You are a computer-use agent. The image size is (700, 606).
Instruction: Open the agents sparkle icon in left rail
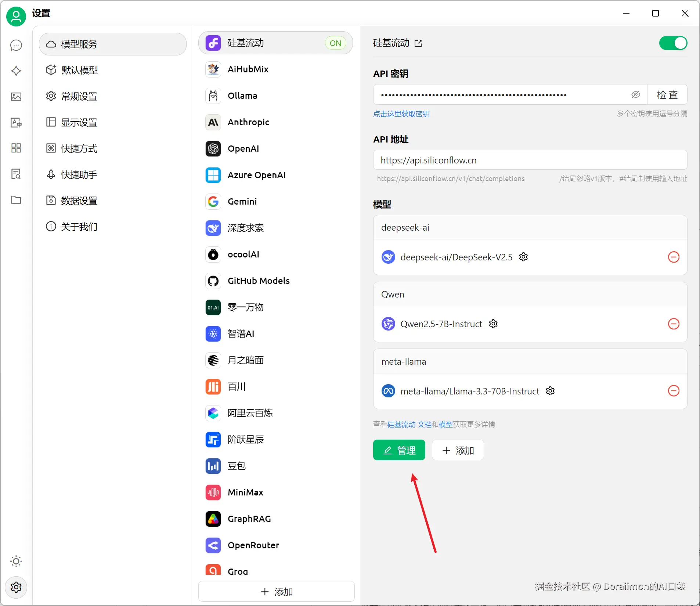pos(16,71)
